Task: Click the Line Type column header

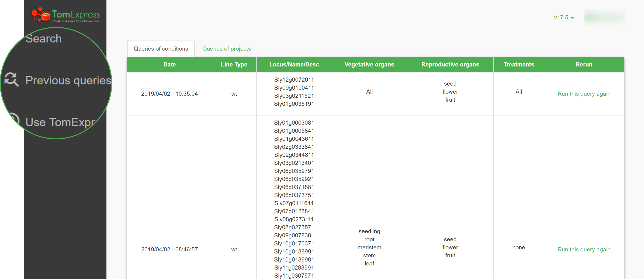Action: (234, 64)
